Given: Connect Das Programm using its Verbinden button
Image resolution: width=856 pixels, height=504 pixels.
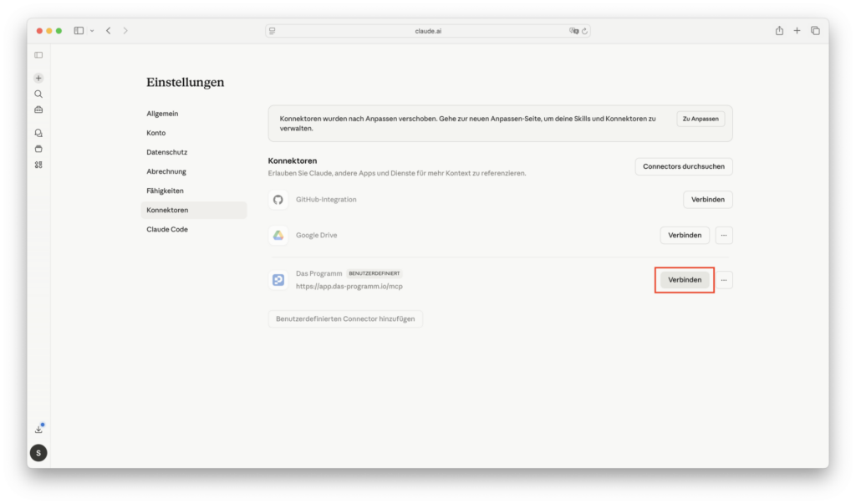Looking at the screenshot, I should 685,280.
